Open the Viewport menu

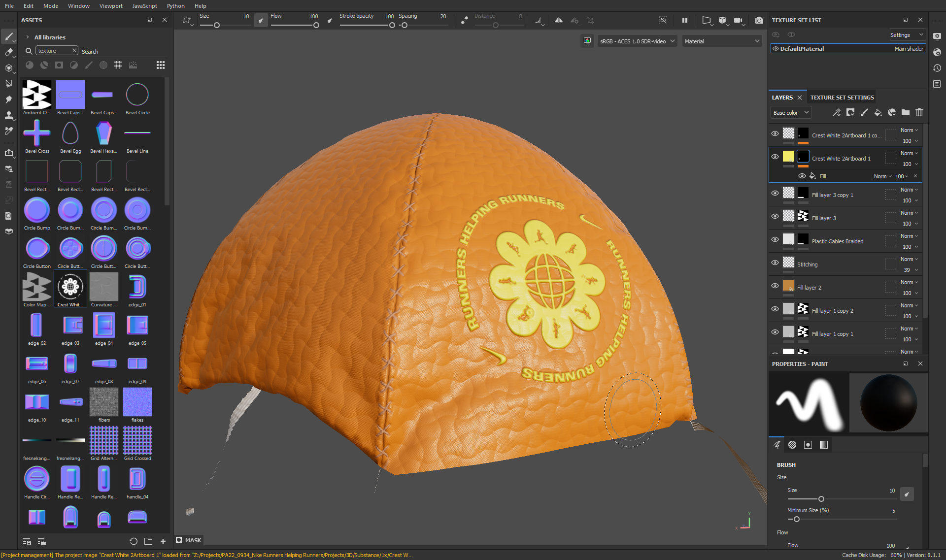click(111, 6)
